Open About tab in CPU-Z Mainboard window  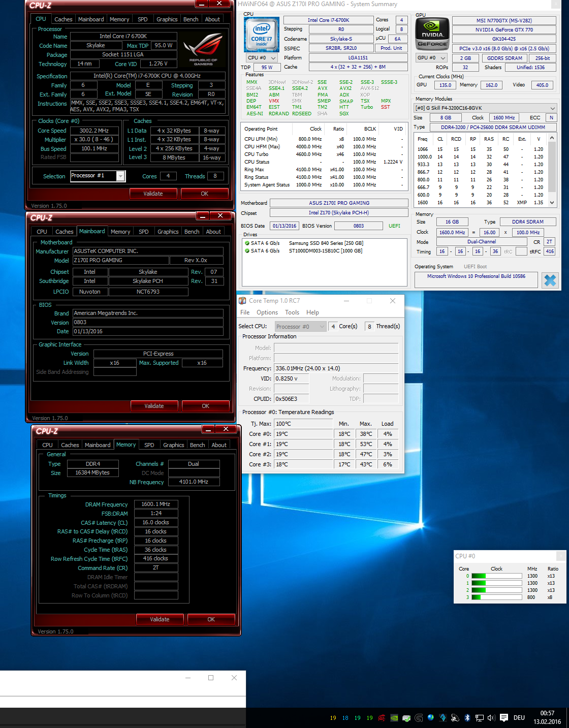click(x=213, y=232)
